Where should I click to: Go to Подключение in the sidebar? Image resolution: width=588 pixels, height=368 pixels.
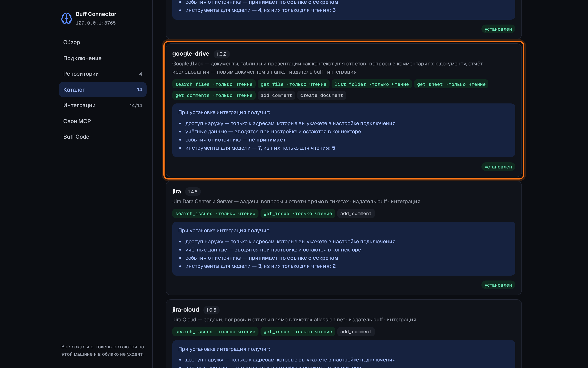(x=102, y=58)
